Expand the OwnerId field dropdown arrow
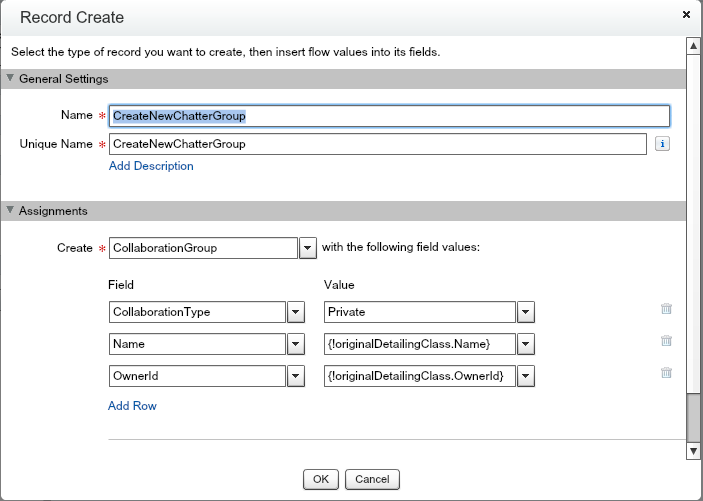Screen dimensions: 703x501 click(295, 376)
